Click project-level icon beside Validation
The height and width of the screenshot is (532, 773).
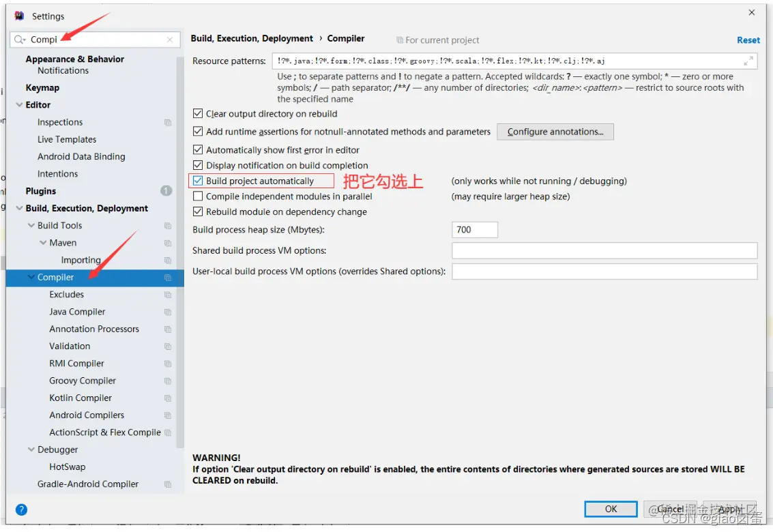point(168,346)
